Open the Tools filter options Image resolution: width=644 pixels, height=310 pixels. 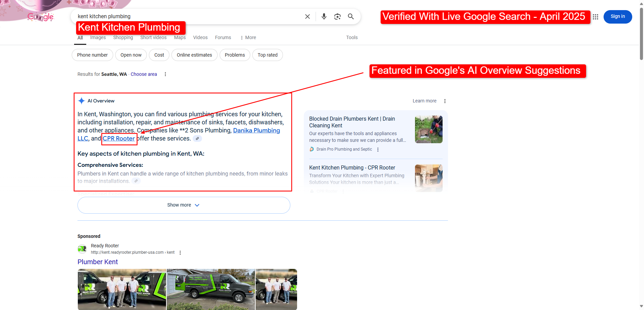click(x=352, y=37)
